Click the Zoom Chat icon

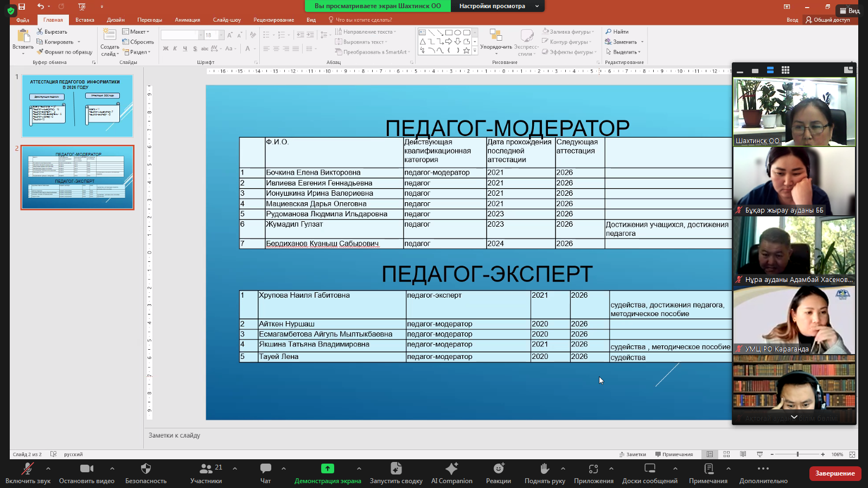(265, 469)
